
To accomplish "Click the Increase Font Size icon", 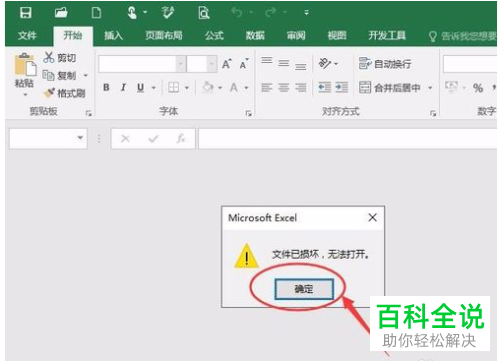I will (x=227, y=64).
